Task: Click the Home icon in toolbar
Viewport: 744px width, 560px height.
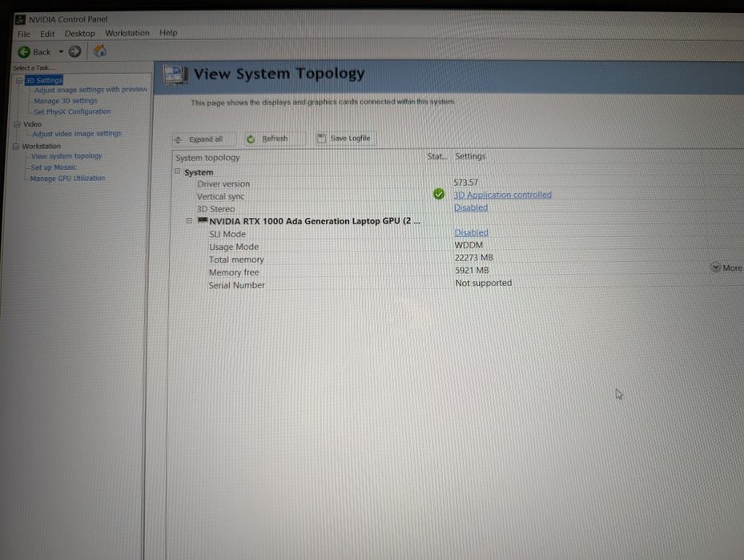Action: [99, 50]
